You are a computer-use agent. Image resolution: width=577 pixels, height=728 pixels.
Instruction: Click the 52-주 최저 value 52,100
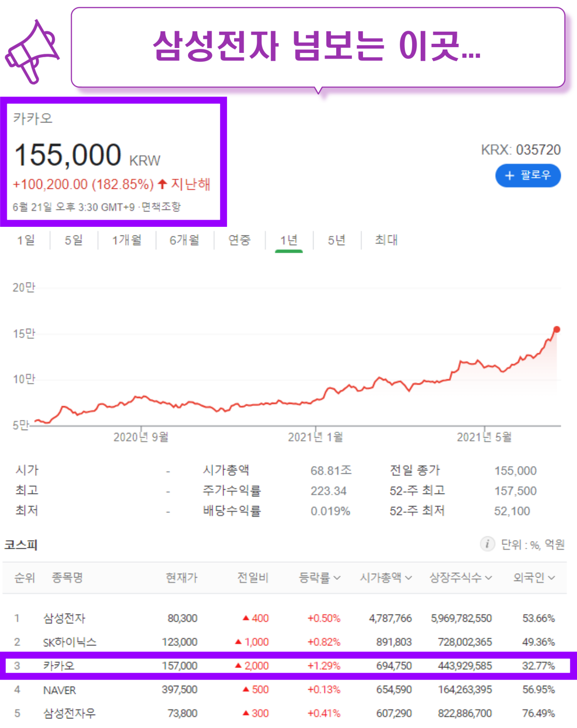coord(512,511)
